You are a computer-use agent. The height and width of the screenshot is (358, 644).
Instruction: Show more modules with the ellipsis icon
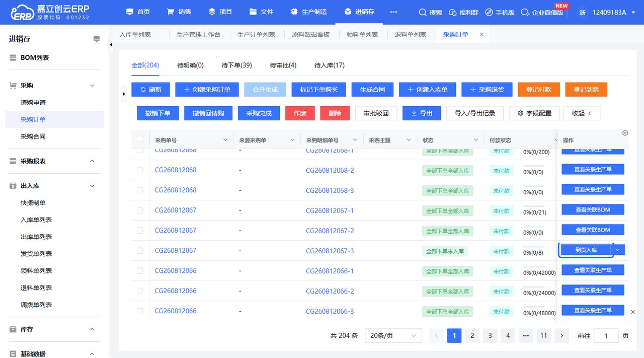coord(393,12)
